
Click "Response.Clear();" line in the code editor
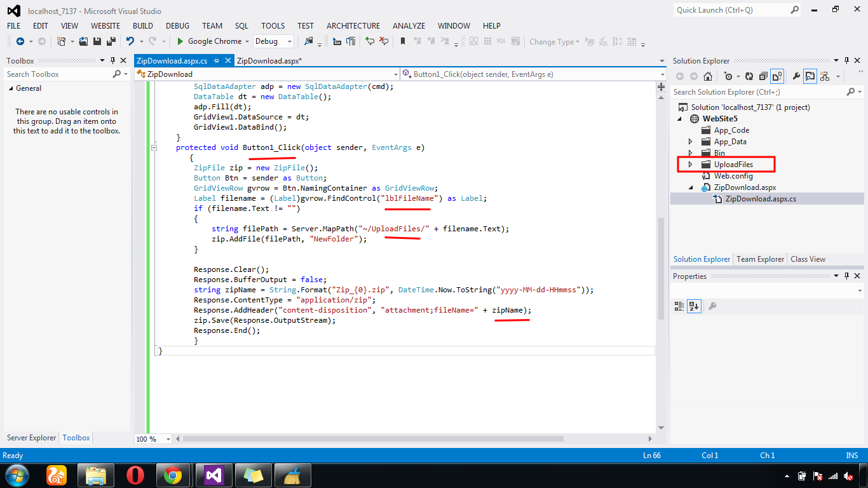pyautogui.click(x=231, y=269)
